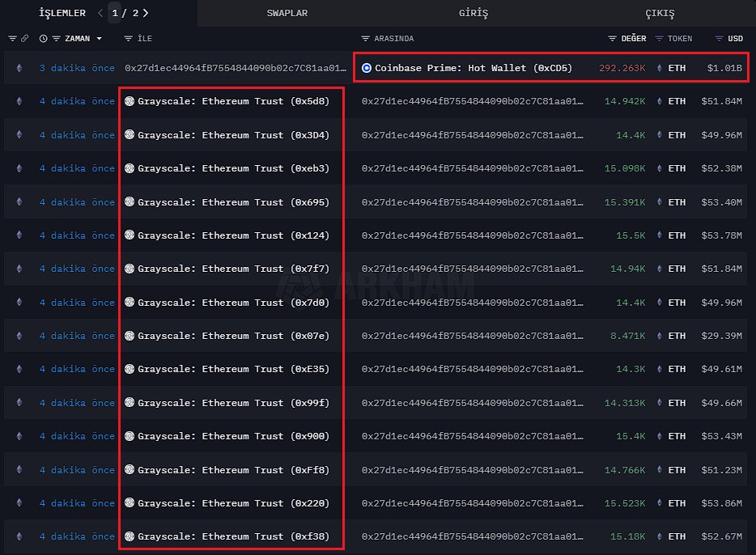Go to next page of İşlemler

(x=145, y=13)
